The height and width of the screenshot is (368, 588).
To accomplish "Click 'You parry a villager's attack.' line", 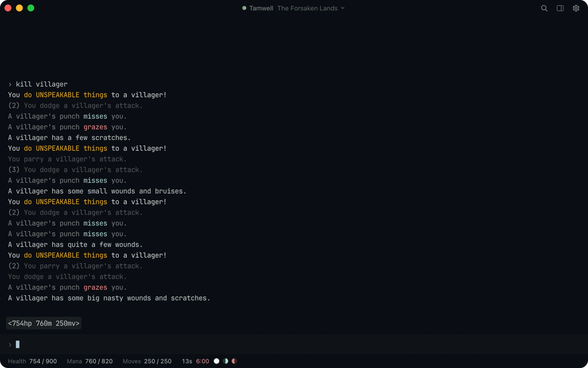I will tap(67, 159).
